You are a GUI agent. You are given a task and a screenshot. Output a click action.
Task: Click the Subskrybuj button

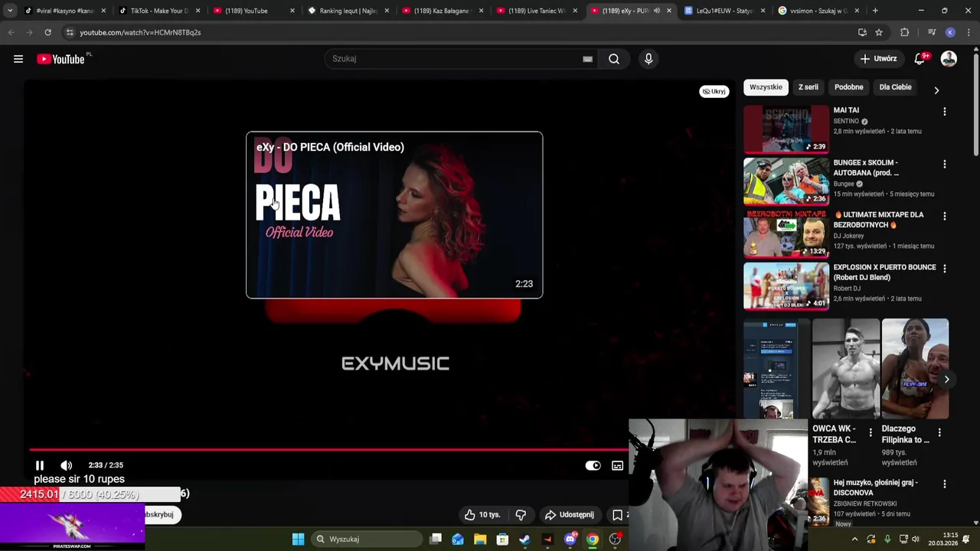tap(162, 514)
